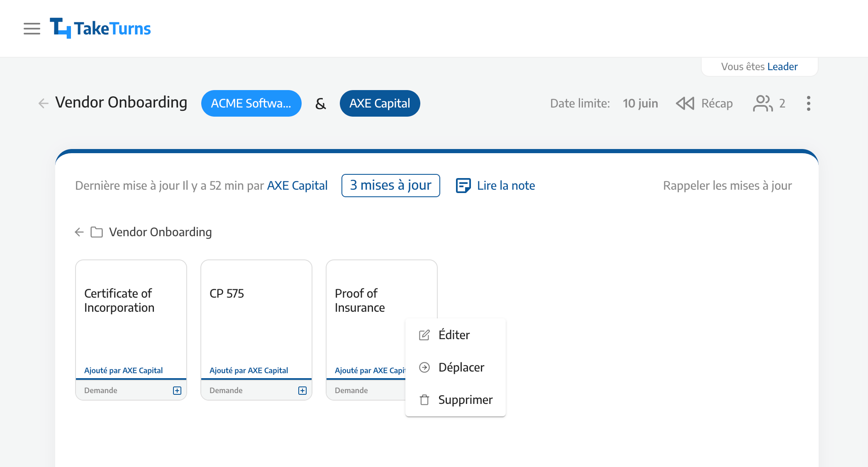
Task: Open the hamburger navigation menu
Action: pyautogui.click(x=32, y=29)
